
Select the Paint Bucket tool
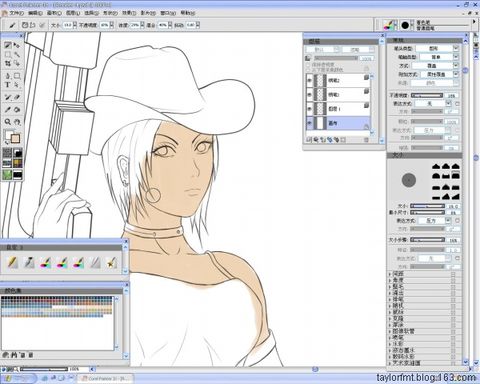click(x=17, y=110)
